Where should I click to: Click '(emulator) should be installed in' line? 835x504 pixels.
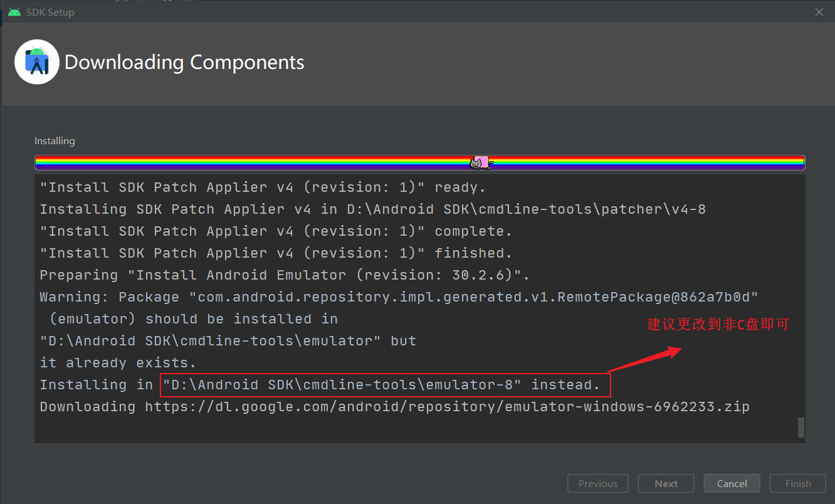point(194,319)
